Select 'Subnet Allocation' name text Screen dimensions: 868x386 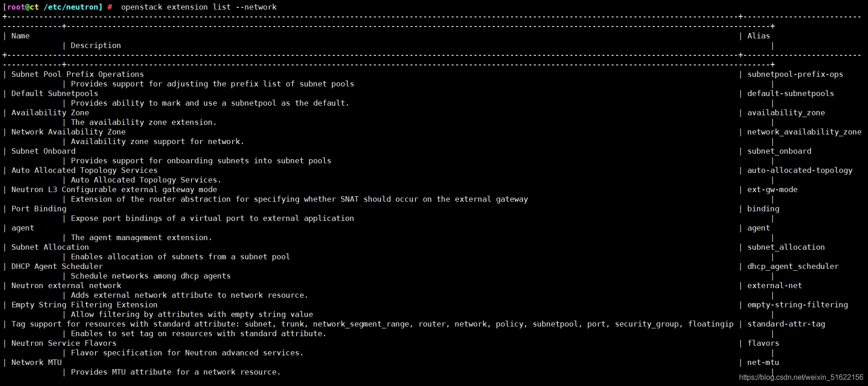[x=50, y=247]
